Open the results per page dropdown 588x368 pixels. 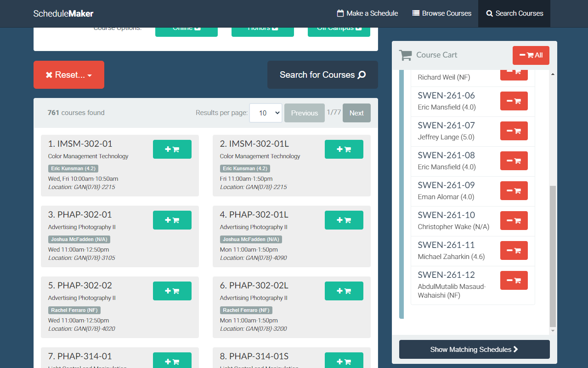click(x=266, y=113)
